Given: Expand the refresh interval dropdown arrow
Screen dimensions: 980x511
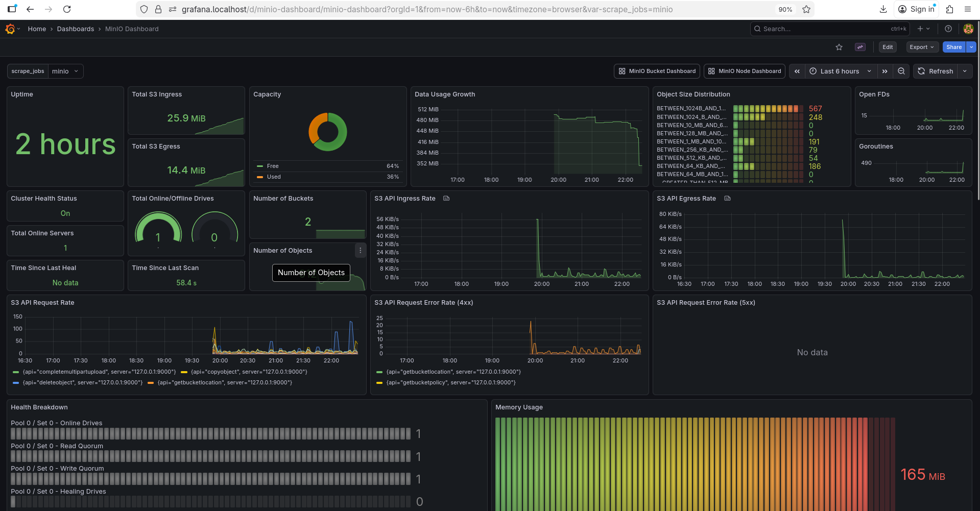Looking at the screenshot, I should 965,71.
